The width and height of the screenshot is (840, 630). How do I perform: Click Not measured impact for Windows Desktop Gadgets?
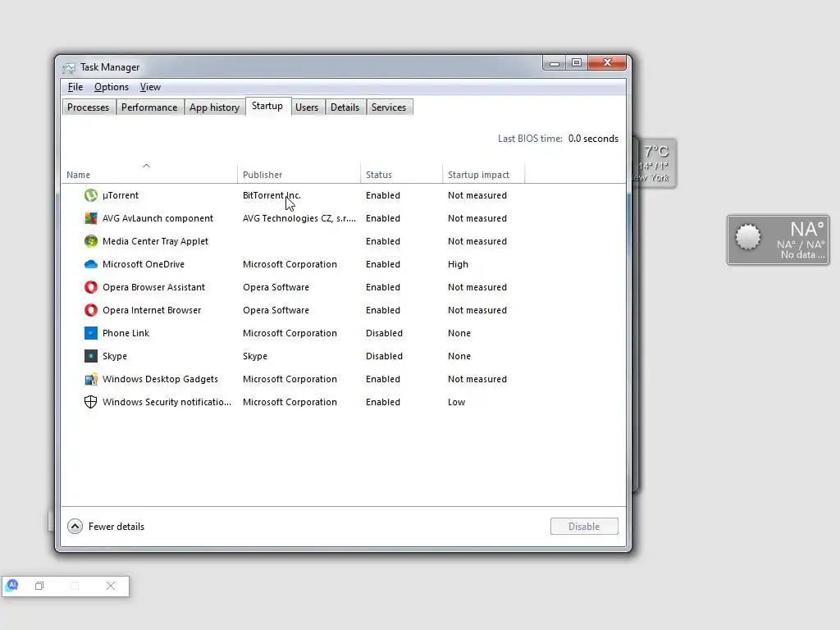coord(477,379)
